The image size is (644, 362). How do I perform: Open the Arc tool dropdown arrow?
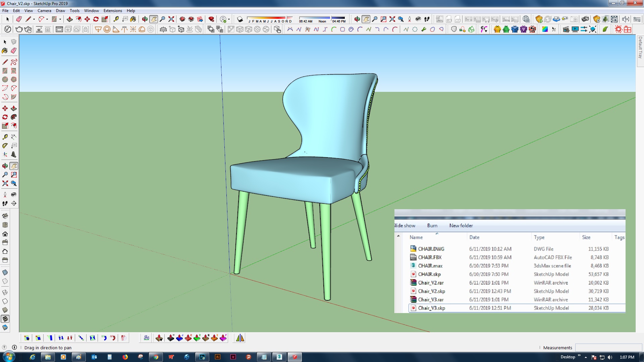click(x=47, y=19)
